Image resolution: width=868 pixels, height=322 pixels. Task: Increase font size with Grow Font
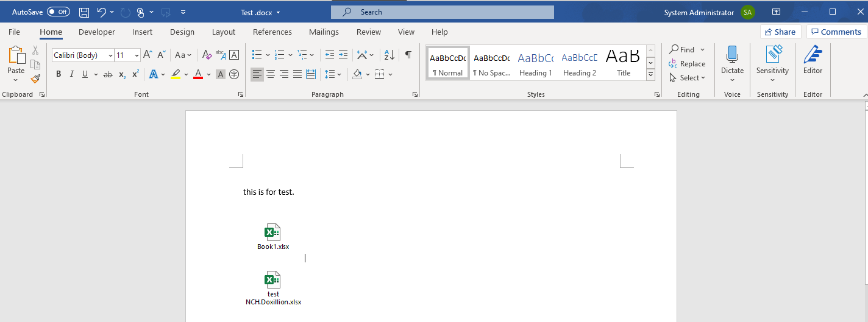coord(148,55)
